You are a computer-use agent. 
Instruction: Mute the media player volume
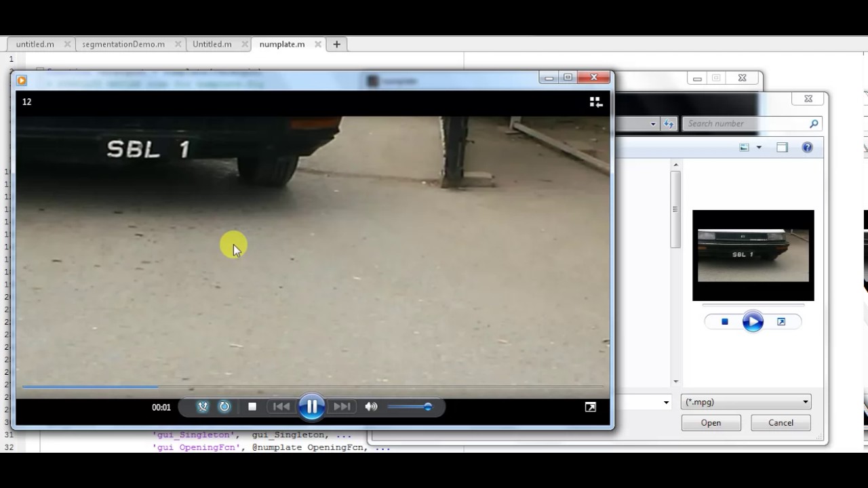pyautogui.click(x=371, y=407)
